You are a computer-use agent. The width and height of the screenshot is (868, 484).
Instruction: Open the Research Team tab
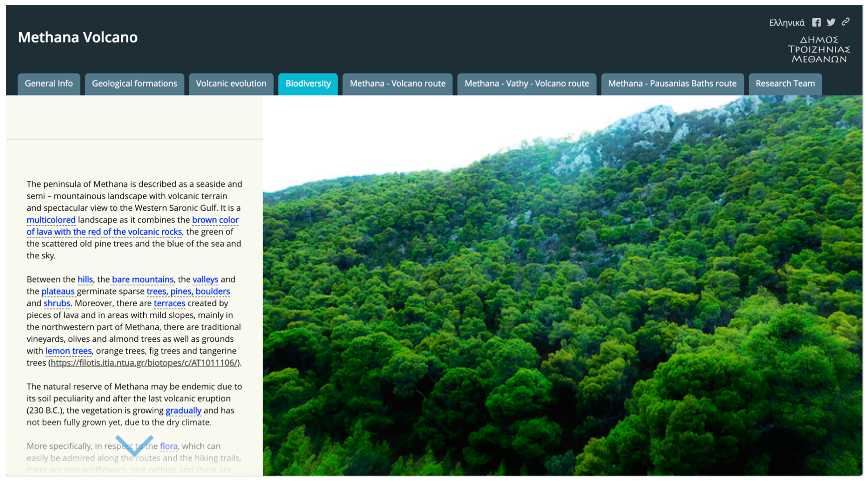785,83
